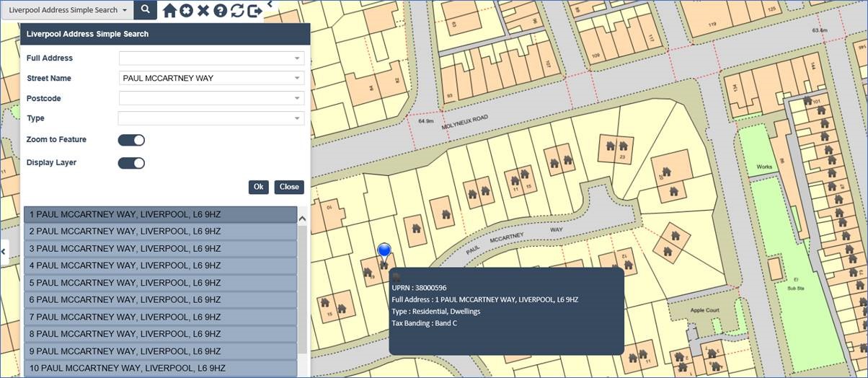This screenshot has height=378, width=868.
Task: Collapse toolbar with the top chevron arrow
Action: 270,4
